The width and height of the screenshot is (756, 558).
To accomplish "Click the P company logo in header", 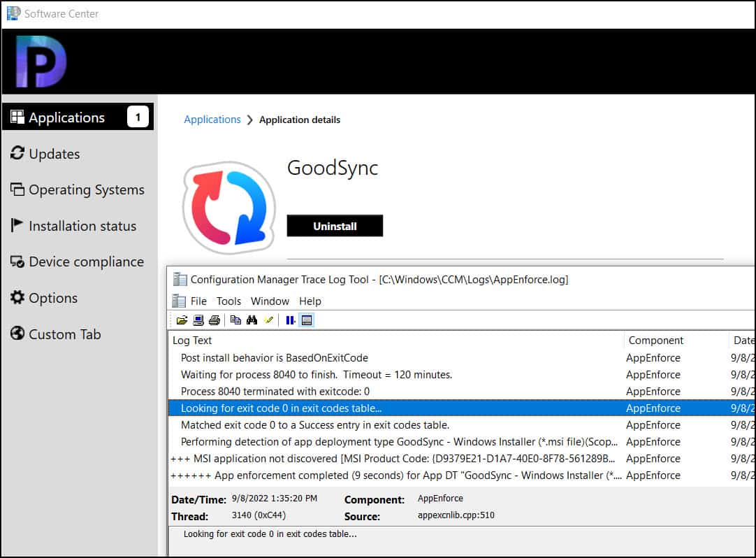I will point(41,62).
